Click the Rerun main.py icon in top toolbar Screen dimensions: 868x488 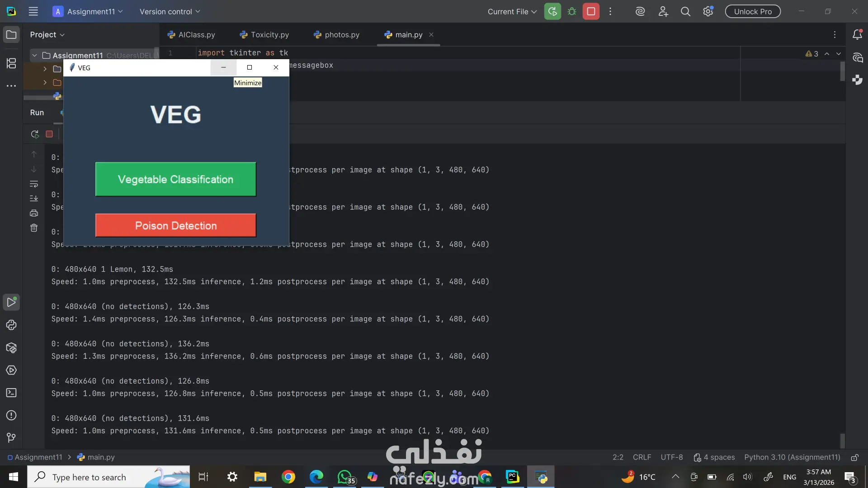[552, 12]
